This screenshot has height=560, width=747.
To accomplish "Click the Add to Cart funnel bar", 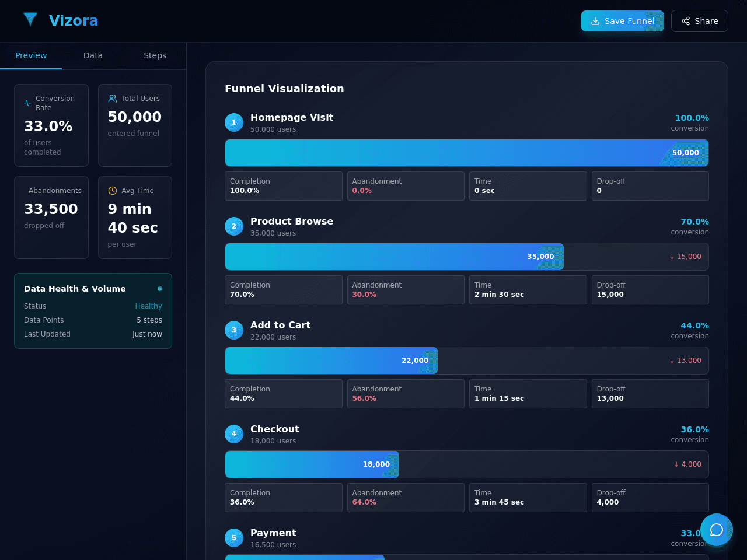I will pos(331,360).
